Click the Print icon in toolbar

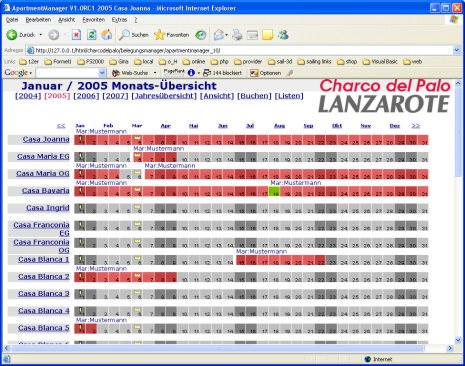point(237,35)
